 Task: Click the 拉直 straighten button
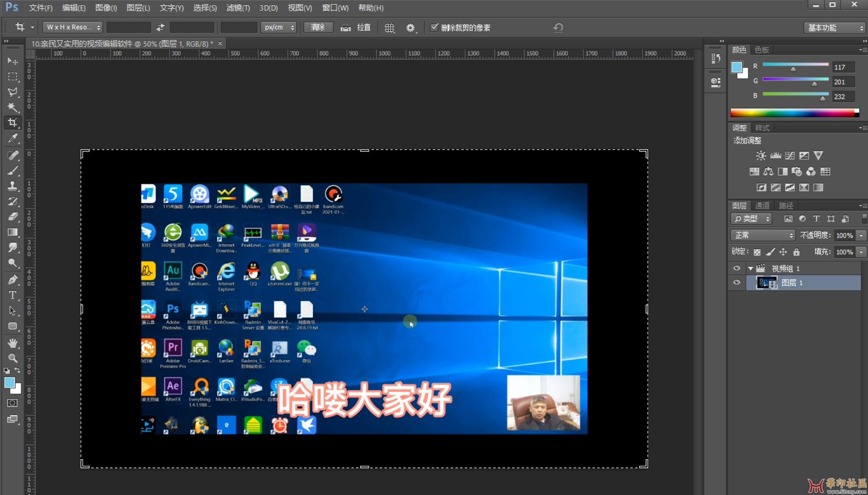pos(356,27)
